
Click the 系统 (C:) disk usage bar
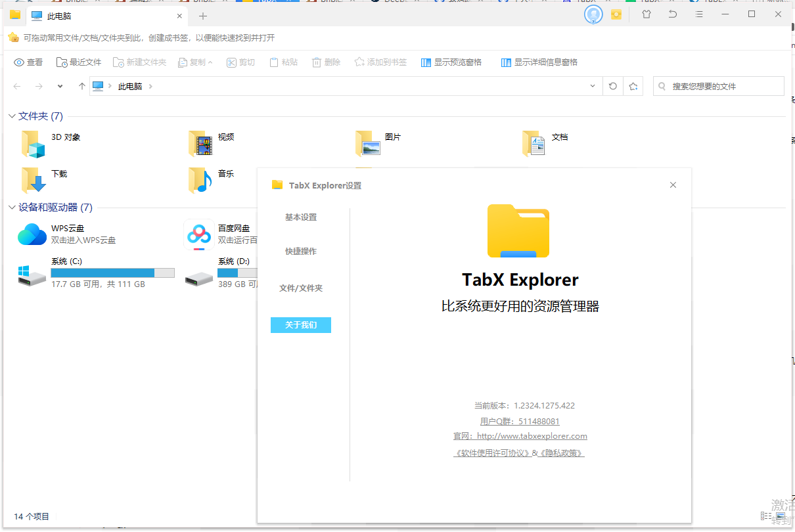tap(112, 273)
